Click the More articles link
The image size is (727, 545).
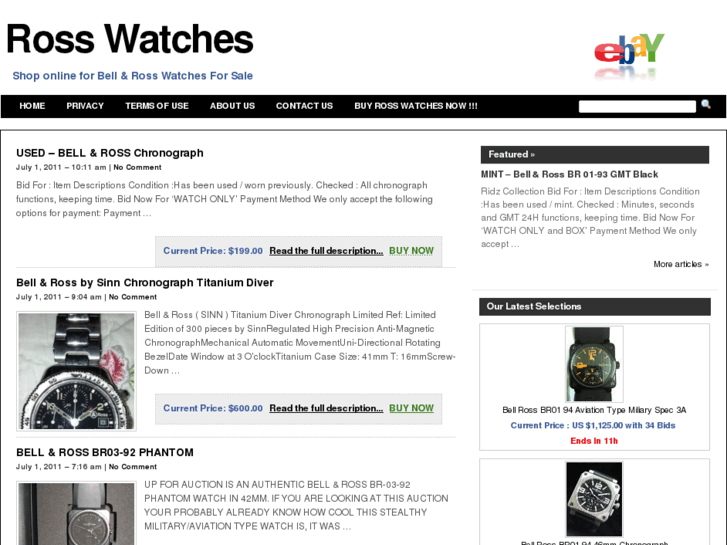point(681,264)
